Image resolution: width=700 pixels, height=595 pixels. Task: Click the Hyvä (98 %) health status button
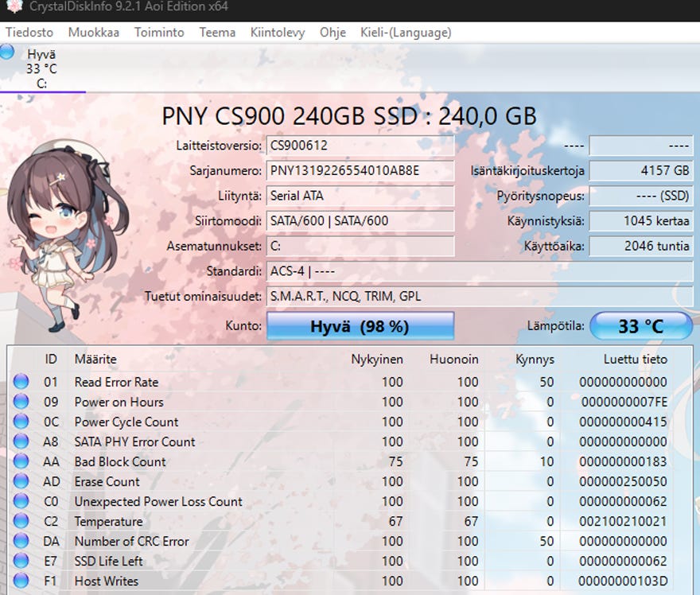[x=360, y=326]
